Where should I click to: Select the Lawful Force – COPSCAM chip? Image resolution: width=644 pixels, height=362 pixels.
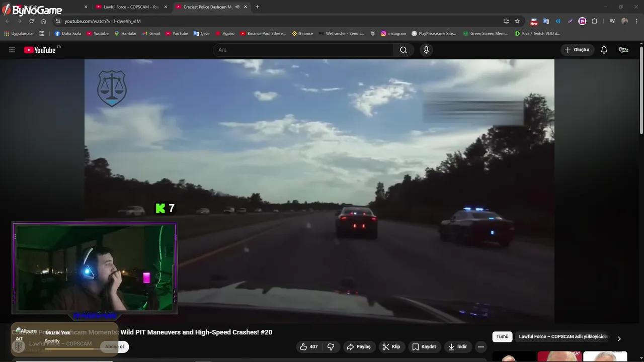563,337
